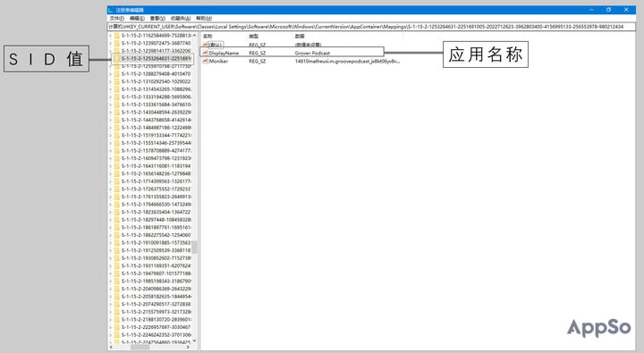Image resolution: width=644 pixels, height=353 pixels.
Task: Open the 查看(V) menu
Action: point(157,19)
